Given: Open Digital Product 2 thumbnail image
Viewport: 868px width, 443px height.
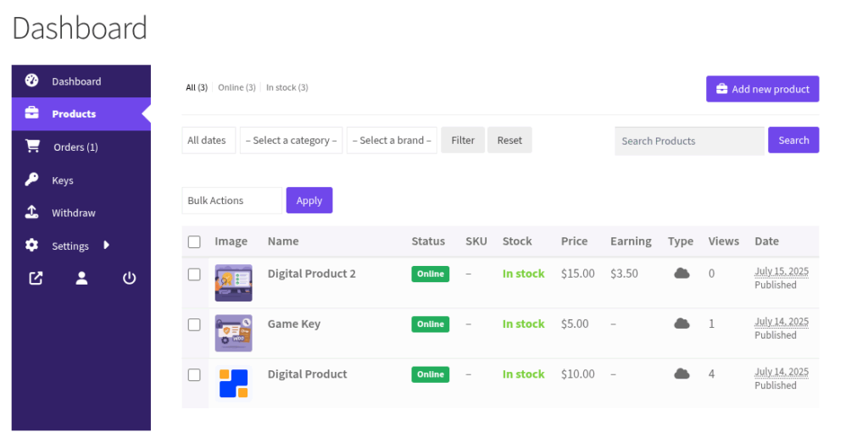Looking at the screenshot, I should tap(234, 283).
